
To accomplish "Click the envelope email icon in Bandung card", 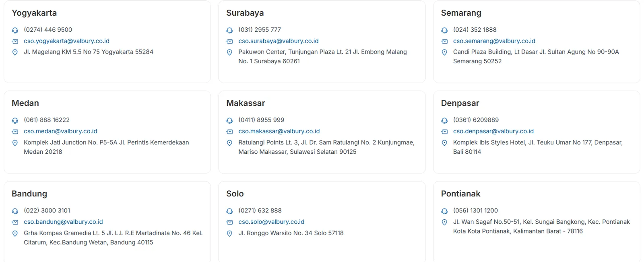I will click(15, 222).
